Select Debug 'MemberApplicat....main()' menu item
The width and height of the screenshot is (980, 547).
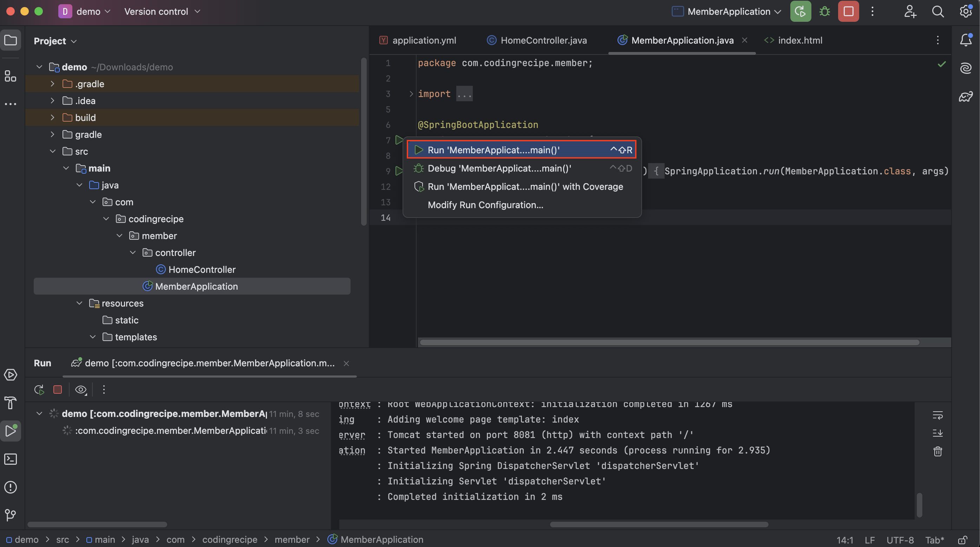pyautogui.click(x=522, y=168)
